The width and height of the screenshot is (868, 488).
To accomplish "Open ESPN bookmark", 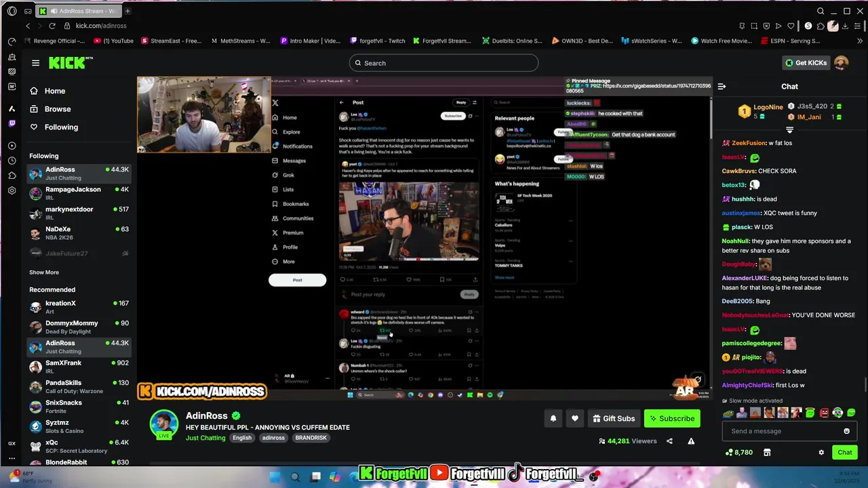I will pyautogui.click(x=789, y=41).
